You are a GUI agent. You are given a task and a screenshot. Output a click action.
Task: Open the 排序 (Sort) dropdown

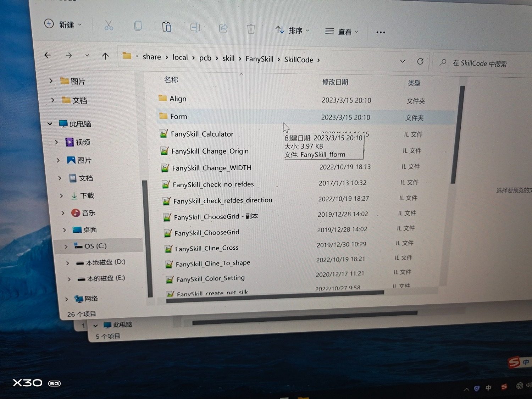tap(292, 31)
